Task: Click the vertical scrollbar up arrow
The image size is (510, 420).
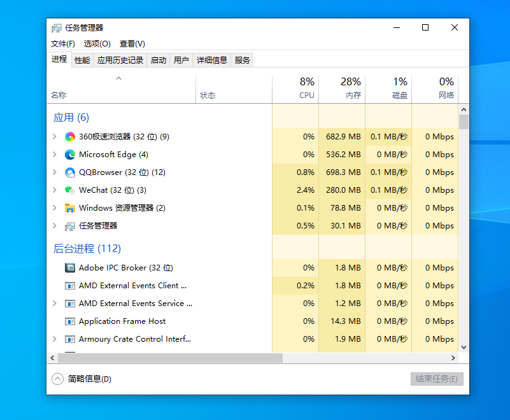Action: coord(464,109)
